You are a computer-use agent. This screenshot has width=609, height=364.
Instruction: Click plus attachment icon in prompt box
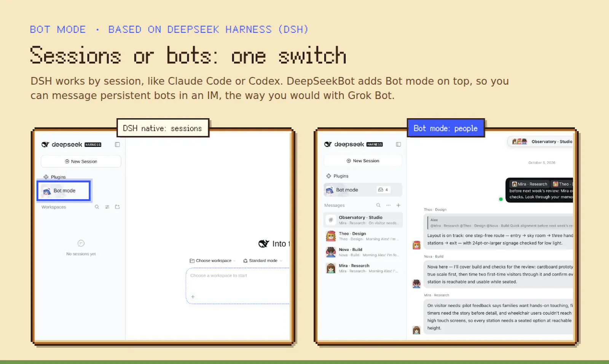point(193,297)
